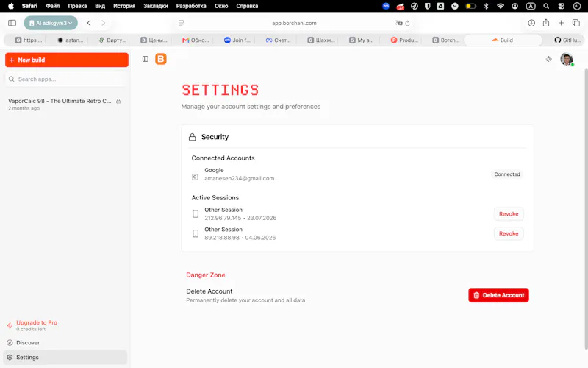588x368 pixels.
Task: Click the orange Borchani B logo
Action: pos(161,59)
